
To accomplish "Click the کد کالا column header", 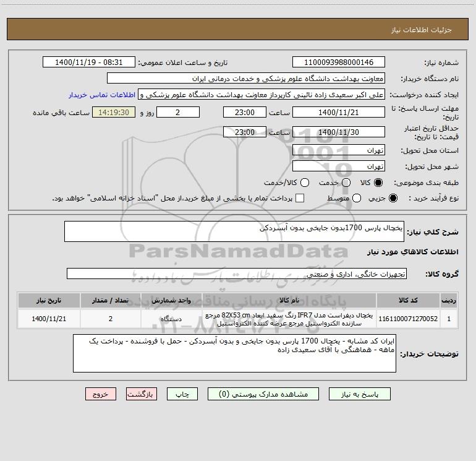I will pos(408,300).
